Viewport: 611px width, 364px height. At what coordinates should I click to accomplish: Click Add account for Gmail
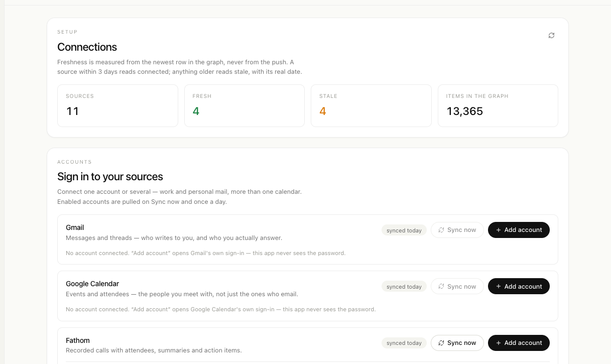tap(519, 230)
